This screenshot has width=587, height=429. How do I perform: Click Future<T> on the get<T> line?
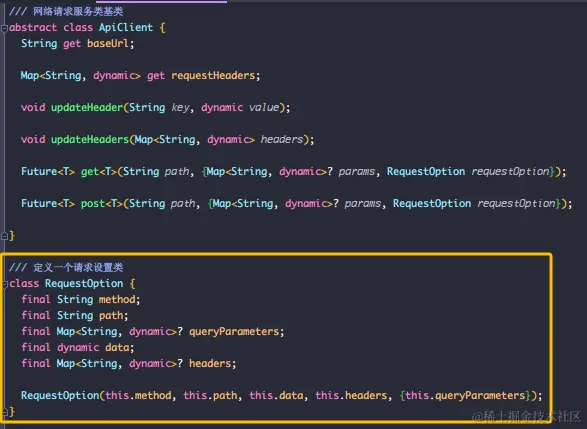(x=48, y=171)
